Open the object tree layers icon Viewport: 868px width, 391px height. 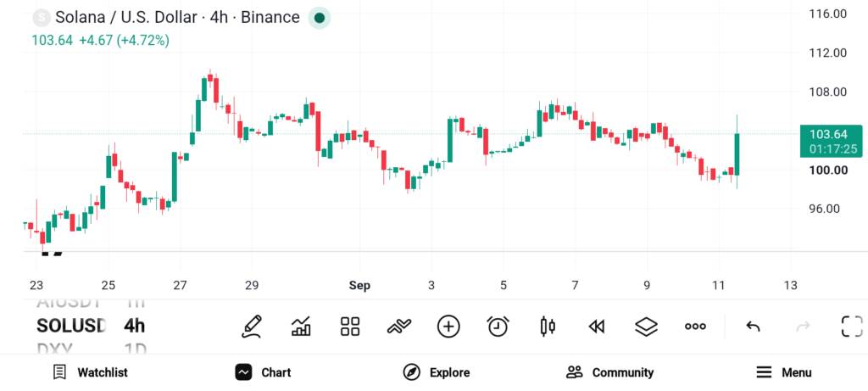(646, 327)
